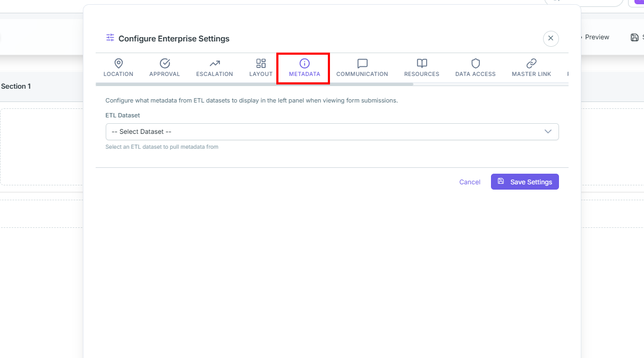644x358 pixels.
Task: Click the Layout grid icon
Action: coord(261,63)
